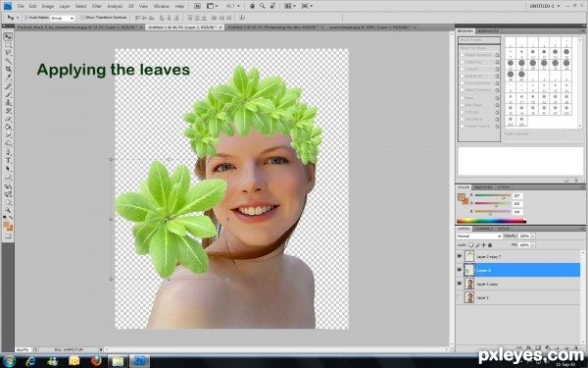The height and width of the screenshot is (368, 588).
Task: Select the 3D Orbit tool
Action: pos(8,194)
